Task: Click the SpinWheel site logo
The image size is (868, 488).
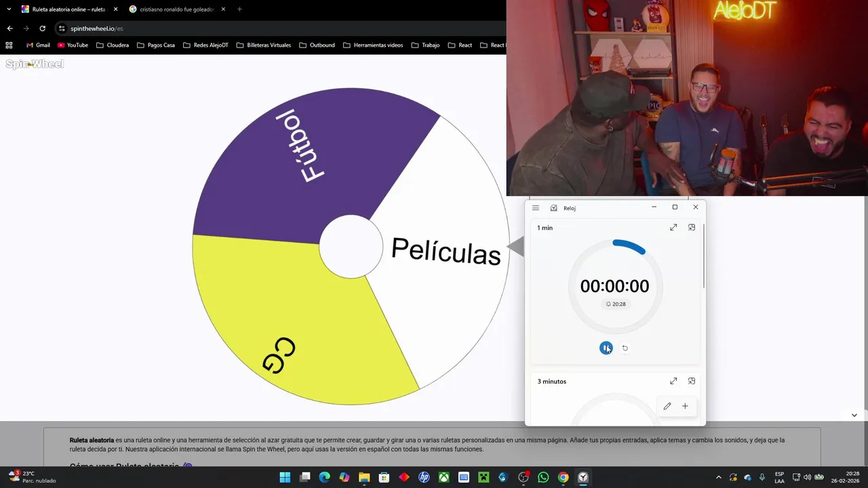Action: (x=35, y=64)
